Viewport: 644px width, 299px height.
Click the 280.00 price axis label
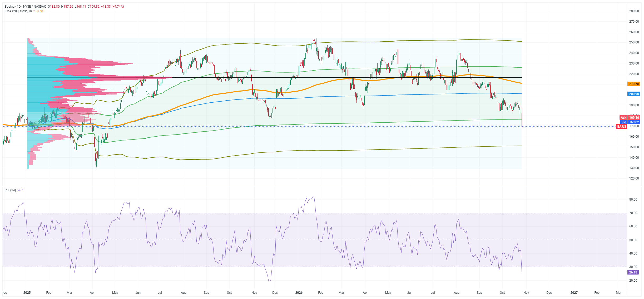634,11
